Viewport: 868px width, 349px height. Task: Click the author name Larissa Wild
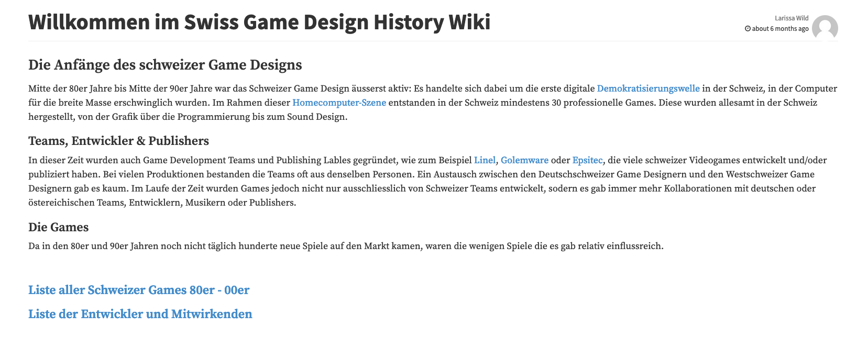click(792, 18)
